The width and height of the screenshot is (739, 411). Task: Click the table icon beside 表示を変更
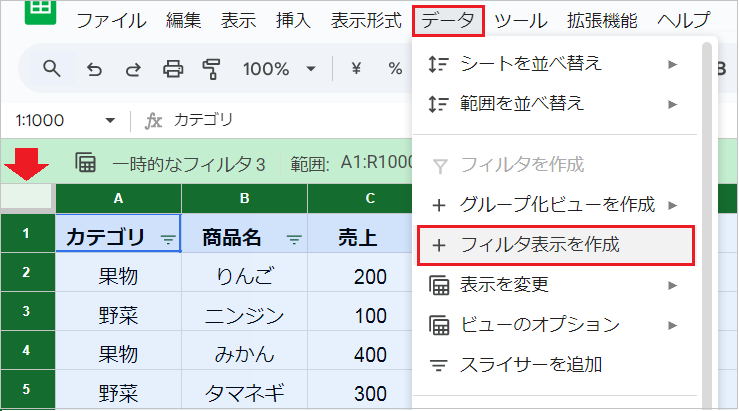[439, 285]
